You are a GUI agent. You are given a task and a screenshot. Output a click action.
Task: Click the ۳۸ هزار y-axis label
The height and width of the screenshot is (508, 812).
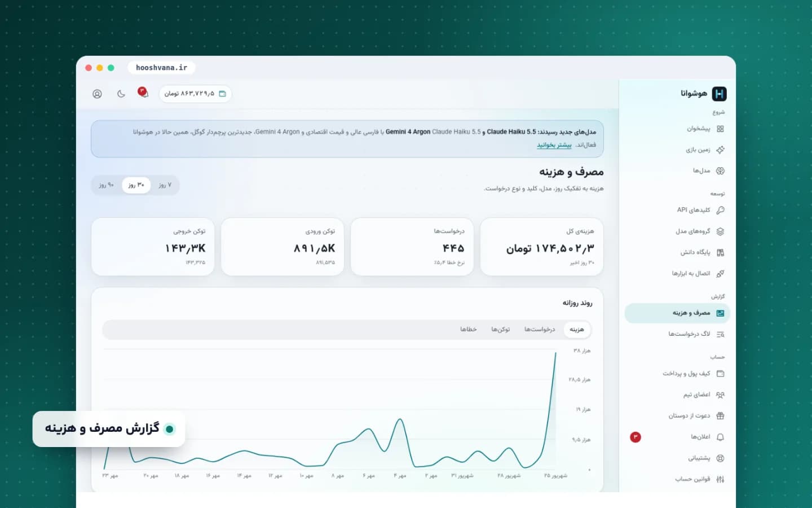click(582, 351)
